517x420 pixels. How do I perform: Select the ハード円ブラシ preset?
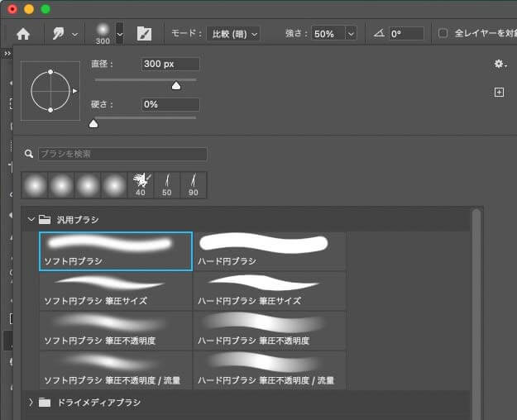[x=270, y=251]
